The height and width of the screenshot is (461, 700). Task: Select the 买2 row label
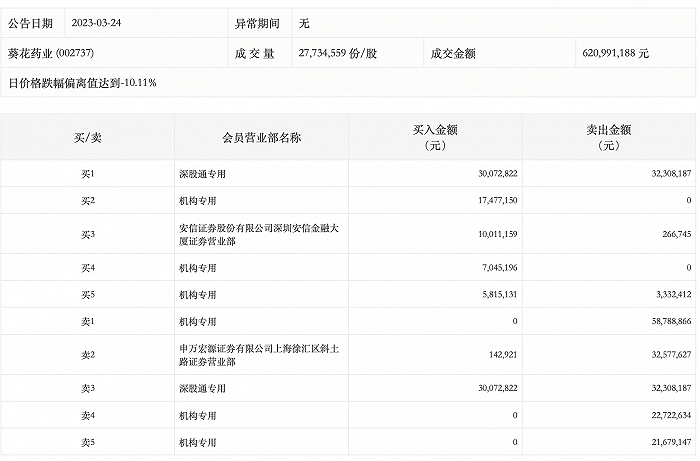coord(88,201)
